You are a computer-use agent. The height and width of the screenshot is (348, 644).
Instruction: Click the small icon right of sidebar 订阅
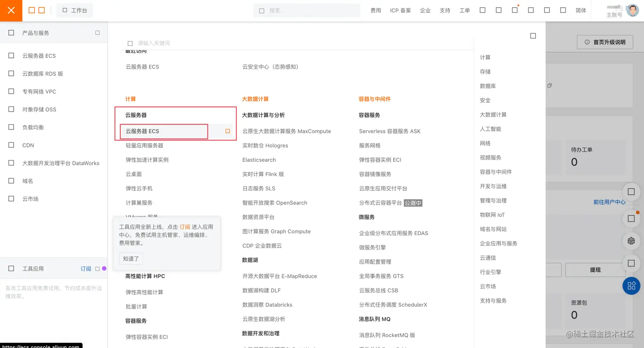(98, 269)
